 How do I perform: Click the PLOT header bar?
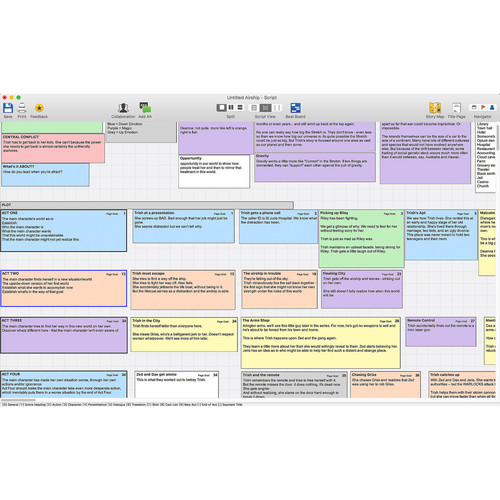(x=147, y=205)
